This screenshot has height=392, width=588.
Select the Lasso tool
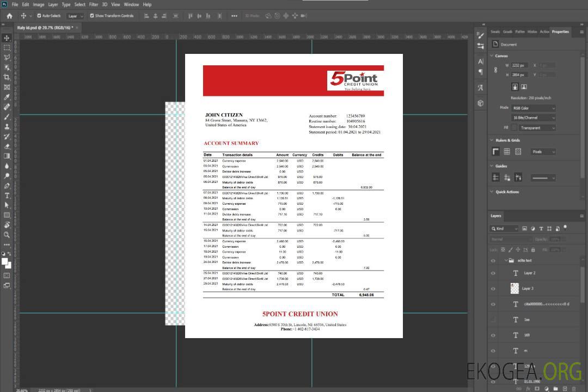click(7, 57)
